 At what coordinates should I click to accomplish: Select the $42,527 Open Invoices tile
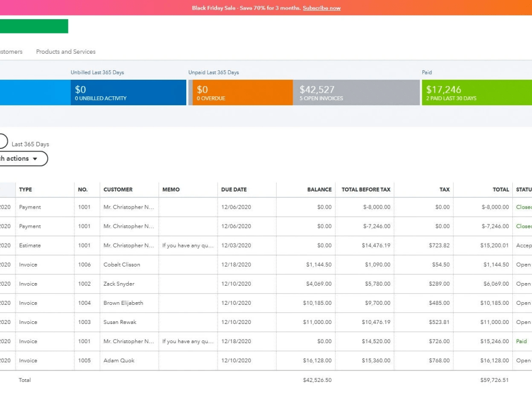pyautogui.click(x=356, y=93)
